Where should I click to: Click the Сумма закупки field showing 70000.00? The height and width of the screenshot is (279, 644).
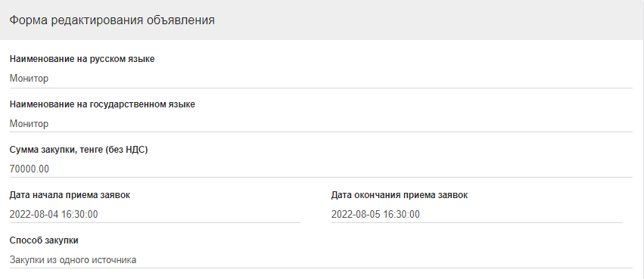point(321,169)
